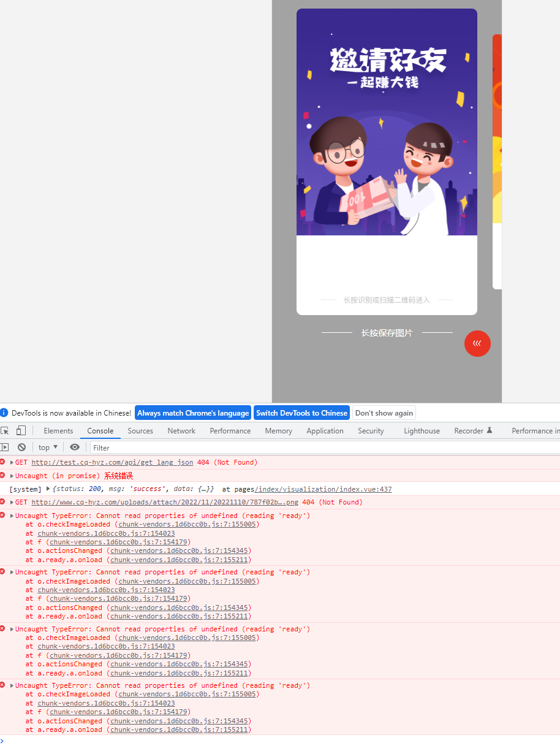Switch to the Security tab
The height and width of the screenshot is (754, 560).
(371, 431)
